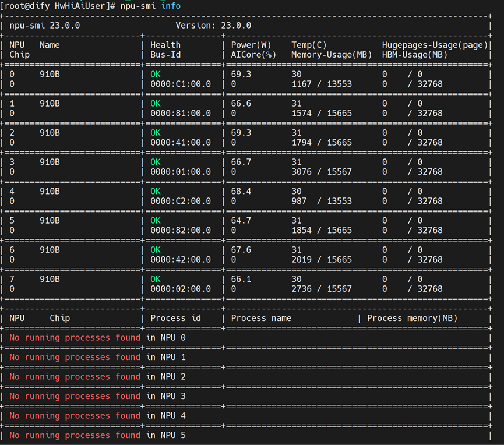This screenshot has height=445, width=504.
Task: Click the 'Process id' column header
Action: pos(175,318)
